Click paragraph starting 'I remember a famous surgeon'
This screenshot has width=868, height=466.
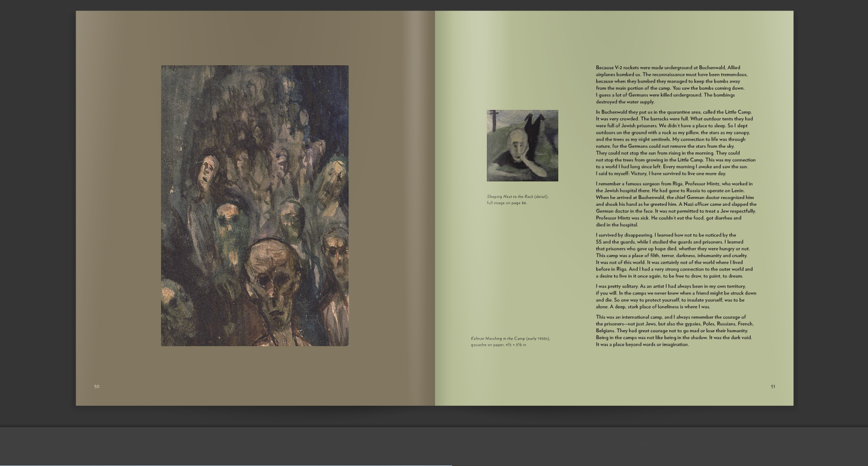pyautogui.click(x=676, y=204)
